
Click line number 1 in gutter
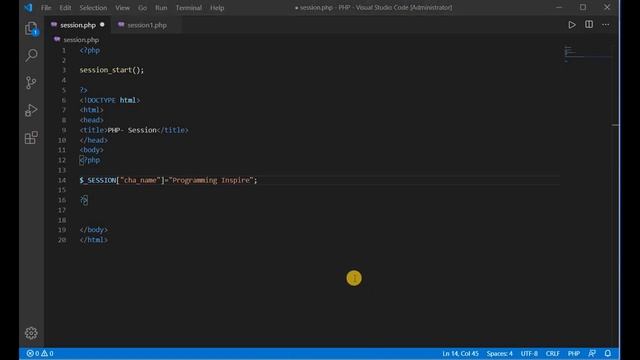tap(64, 50)
